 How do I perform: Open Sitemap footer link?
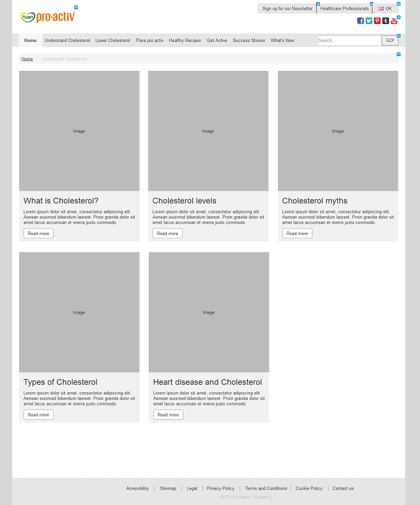pos(168,488)
